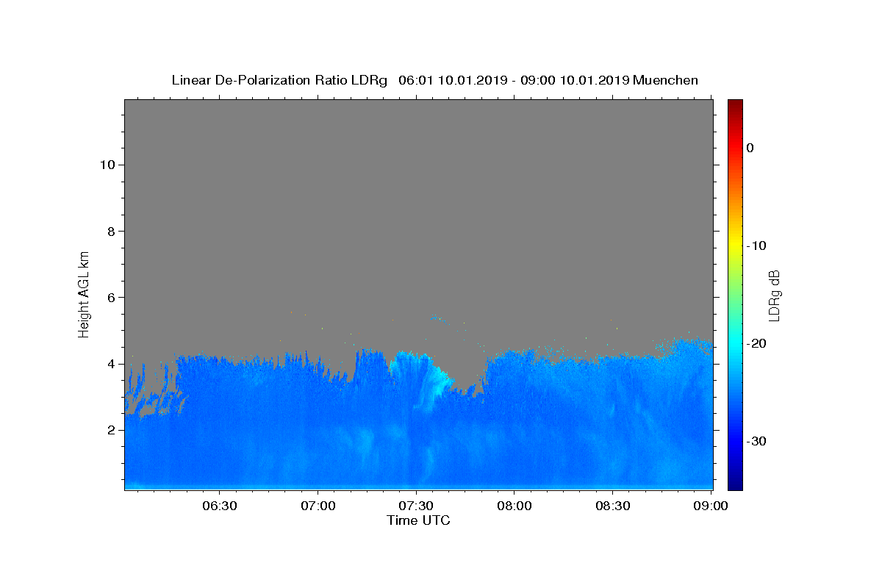Click the 07:30 time tick label
882x588 pixels.
click(x=417, y=506)
